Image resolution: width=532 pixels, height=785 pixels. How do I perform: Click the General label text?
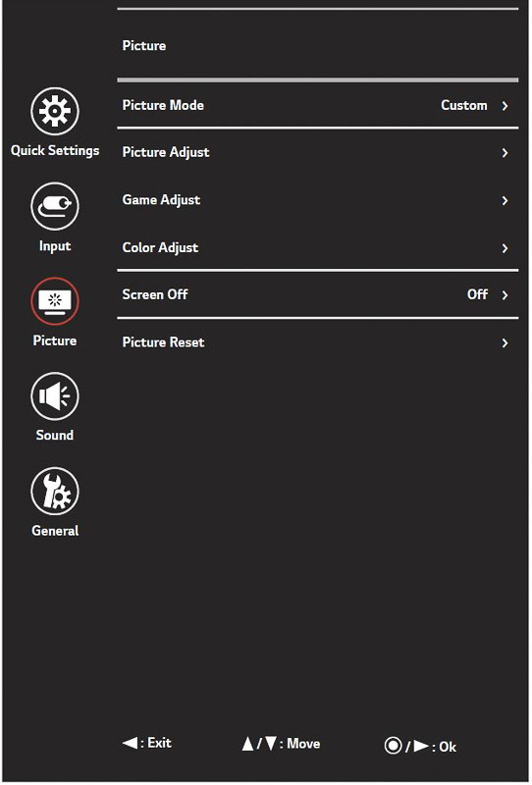click(55, 531)
